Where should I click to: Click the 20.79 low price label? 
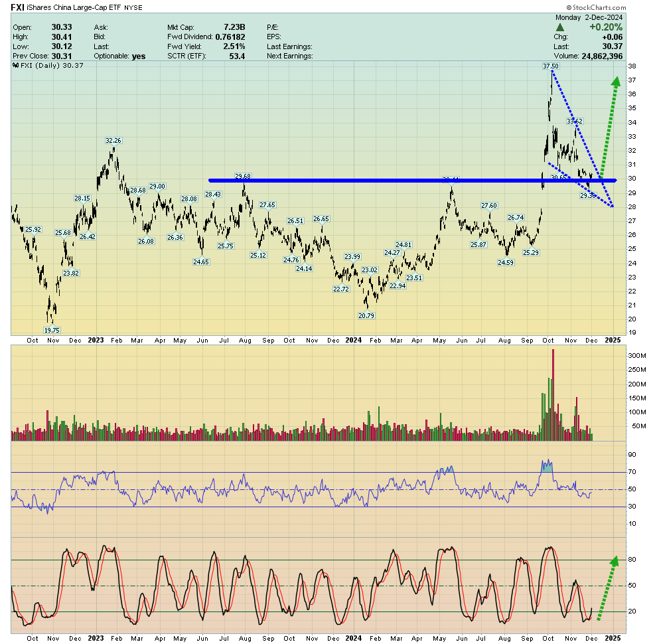[366, 316]
